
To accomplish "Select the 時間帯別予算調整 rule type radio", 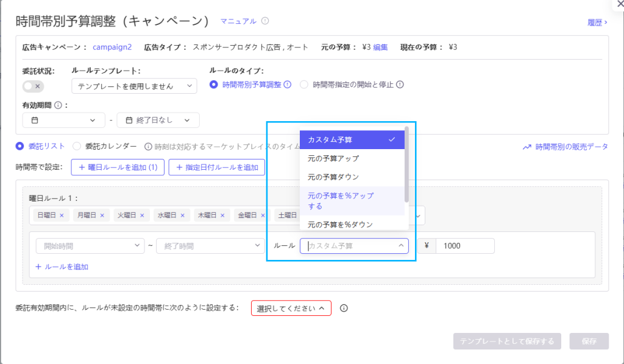I will point(214,85).
